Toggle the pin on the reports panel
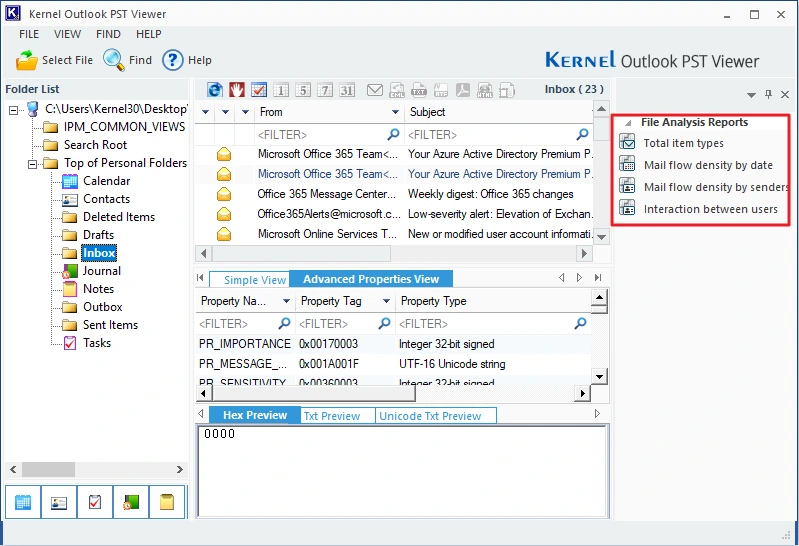This screenshot has height=546, width=799. coord(768,94)
